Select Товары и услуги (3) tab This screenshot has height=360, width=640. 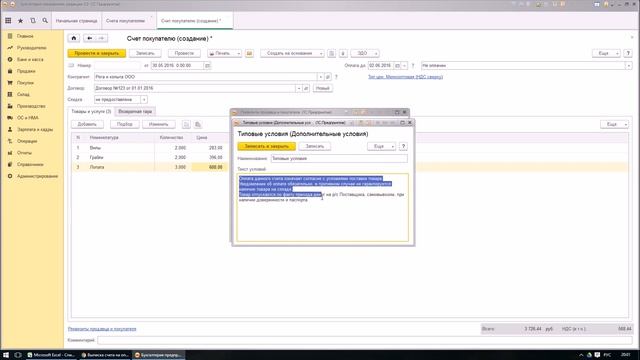coord(91,111)
